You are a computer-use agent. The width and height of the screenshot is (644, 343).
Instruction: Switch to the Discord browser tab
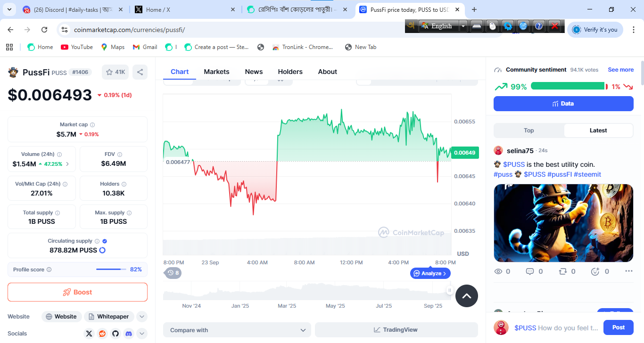[73, 9]
